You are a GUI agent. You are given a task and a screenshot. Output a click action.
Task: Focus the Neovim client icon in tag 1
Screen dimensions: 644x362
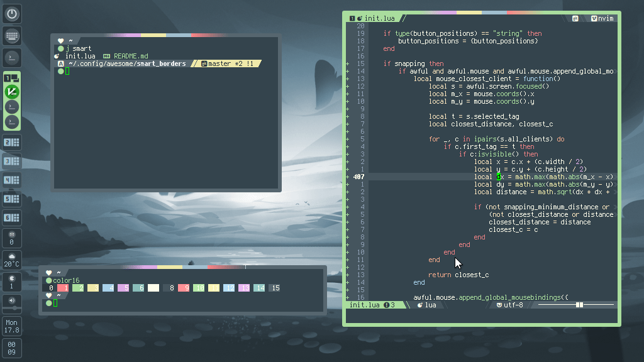(12, 92)
